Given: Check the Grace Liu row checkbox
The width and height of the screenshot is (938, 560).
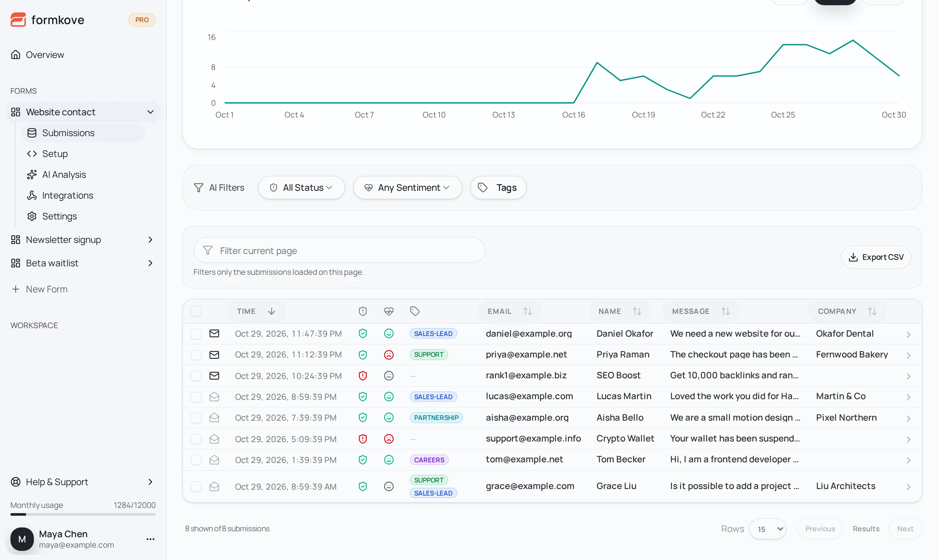Looking at the screenshot, I should [196, 486].
